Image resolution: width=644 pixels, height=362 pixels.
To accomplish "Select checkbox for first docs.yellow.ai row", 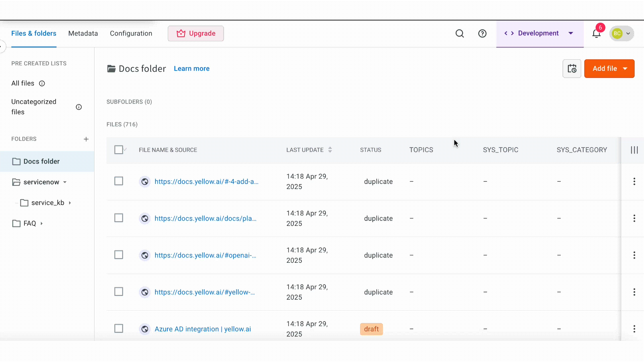I will (x=119, y=181).
